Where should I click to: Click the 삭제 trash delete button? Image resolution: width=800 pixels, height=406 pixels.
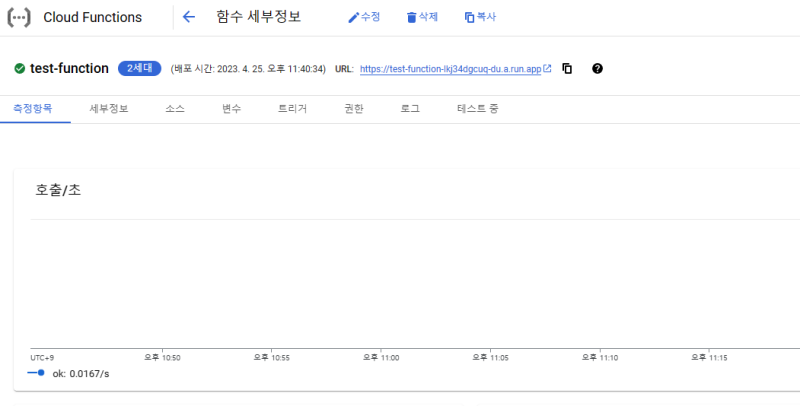tap(422, 17)
